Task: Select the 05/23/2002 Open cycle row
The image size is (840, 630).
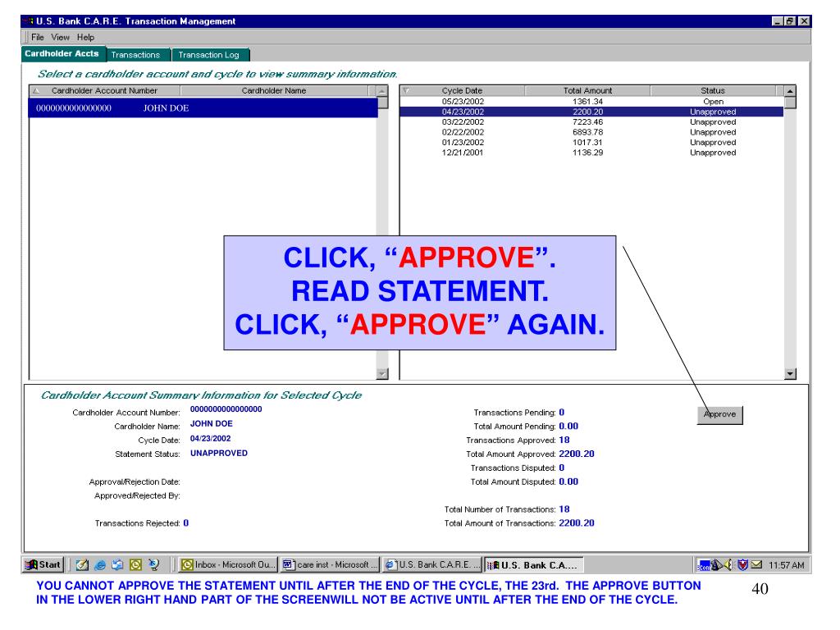Action: (591, 101)
